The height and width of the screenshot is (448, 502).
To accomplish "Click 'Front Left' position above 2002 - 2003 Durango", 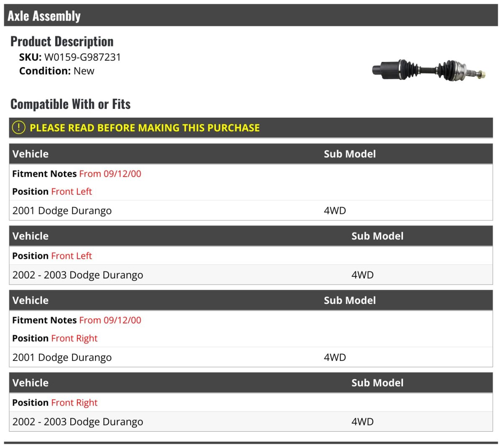I will point(72,256).
